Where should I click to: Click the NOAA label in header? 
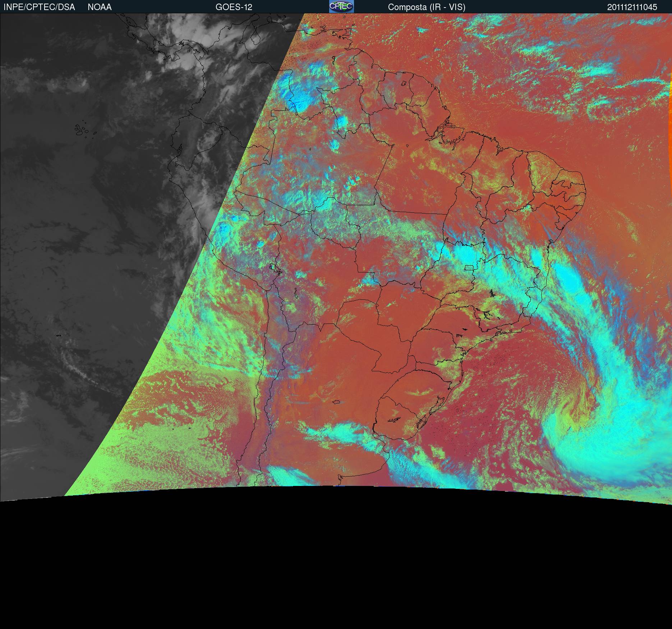coord(100,7)
